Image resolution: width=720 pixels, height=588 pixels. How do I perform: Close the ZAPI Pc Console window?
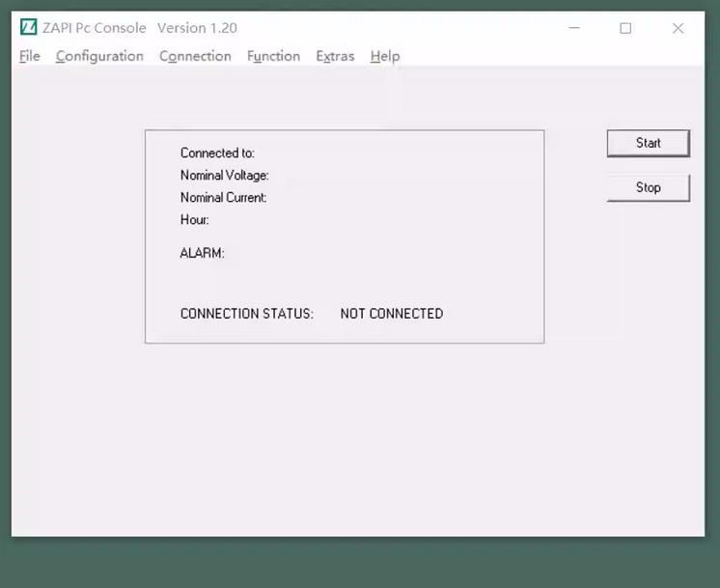[x=678, y=28]
